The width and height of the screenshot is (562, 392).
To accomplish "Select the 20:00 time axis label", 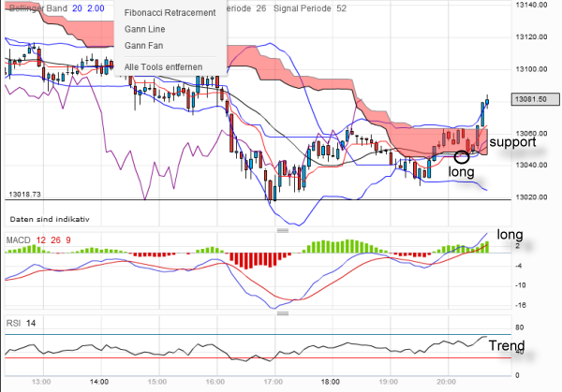I will (447, 382).
